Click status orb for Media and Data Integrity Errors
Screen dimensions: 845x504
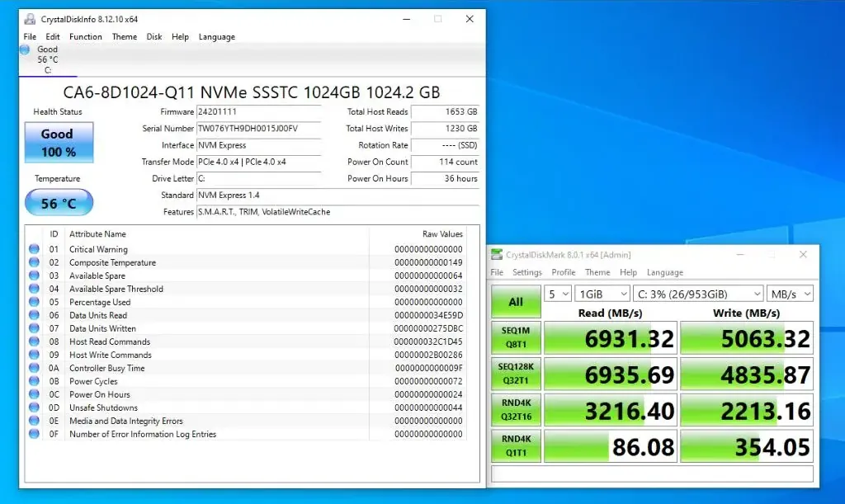click(34, 421)
